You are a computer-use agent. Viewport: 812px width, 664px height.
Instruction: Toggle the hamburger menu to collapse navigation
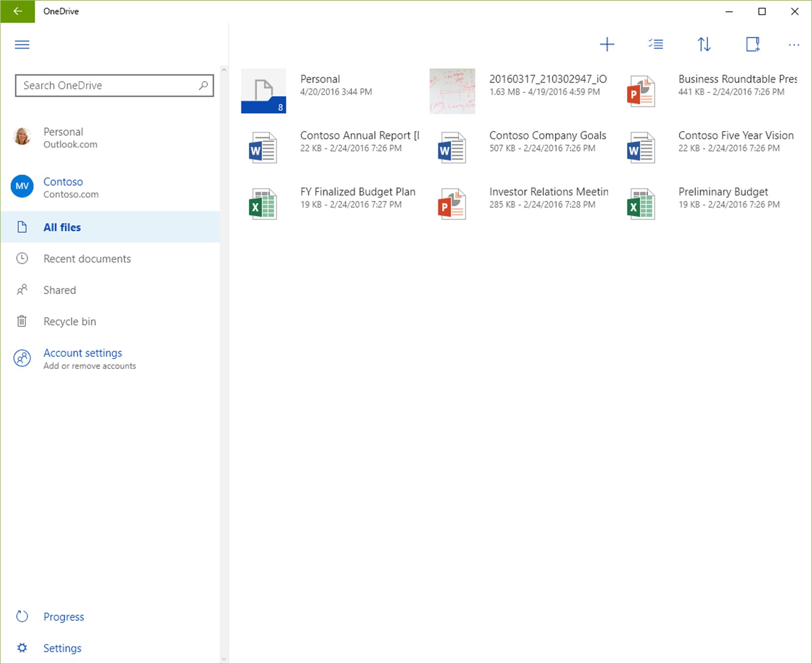point(22,44)
